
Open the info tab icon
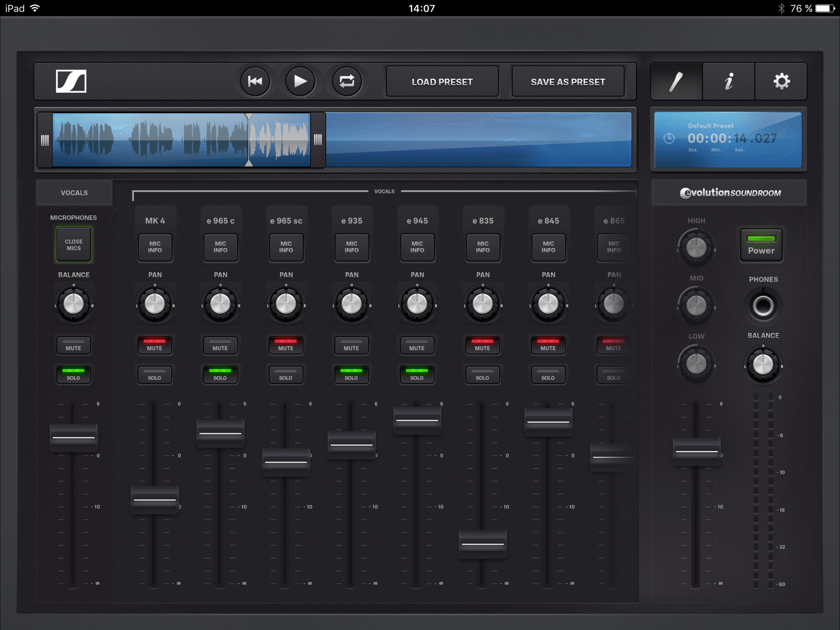point(728,81)
